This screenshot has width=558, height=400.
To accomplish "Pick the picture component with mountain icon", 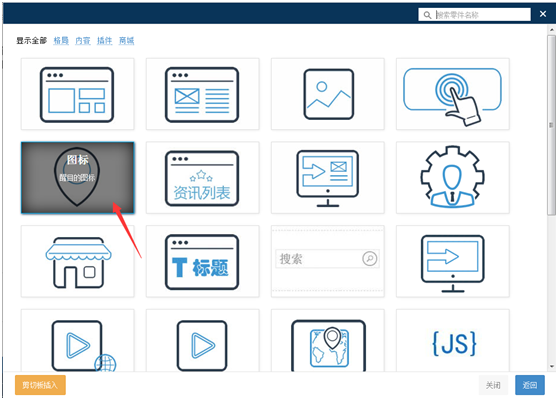I will click(x=328, y=94).
